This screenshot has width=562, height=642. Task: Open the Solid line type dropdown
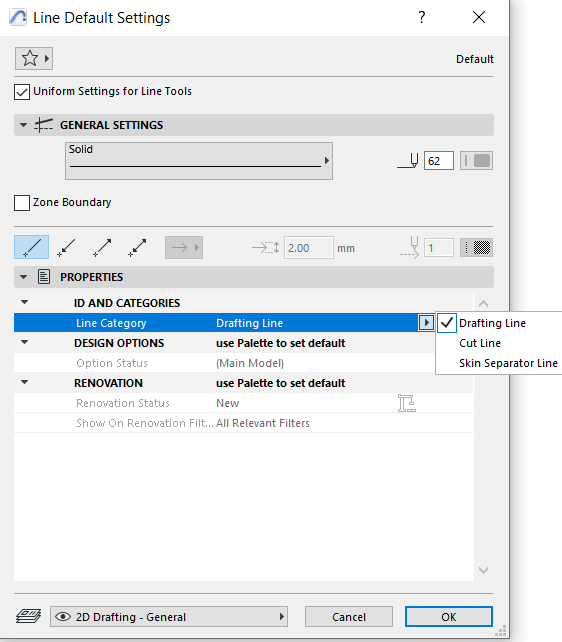point(199,161)
